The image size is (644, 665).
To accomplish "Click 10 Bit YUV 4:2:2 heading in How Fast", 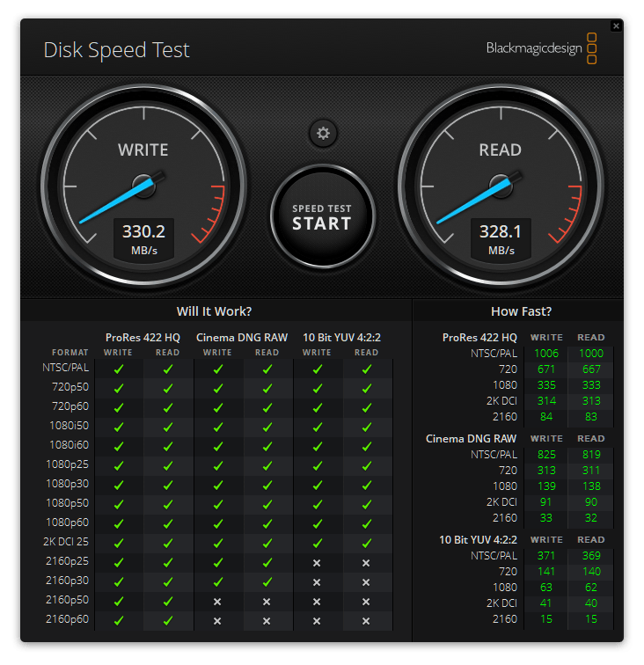I will click(x=478, y=540).
